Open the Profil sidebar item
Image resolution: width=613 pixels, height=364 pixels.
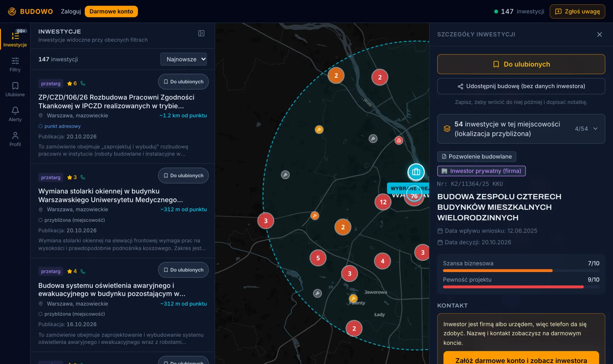pos(15,139)
